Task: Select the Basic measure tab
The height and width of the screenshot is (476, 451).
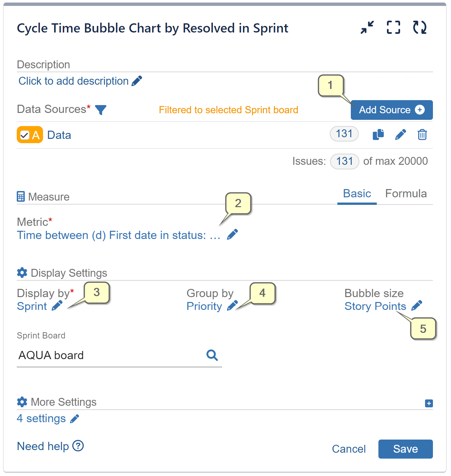Action: click(357, 194)
